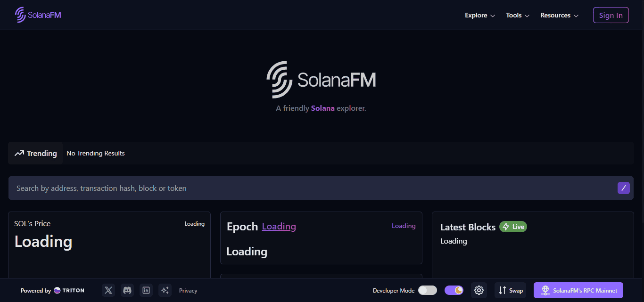This screenshot has width=644, height=302.
Task: Open settings gear in footer
Action: pyautogui.click(x=479, y=290)
